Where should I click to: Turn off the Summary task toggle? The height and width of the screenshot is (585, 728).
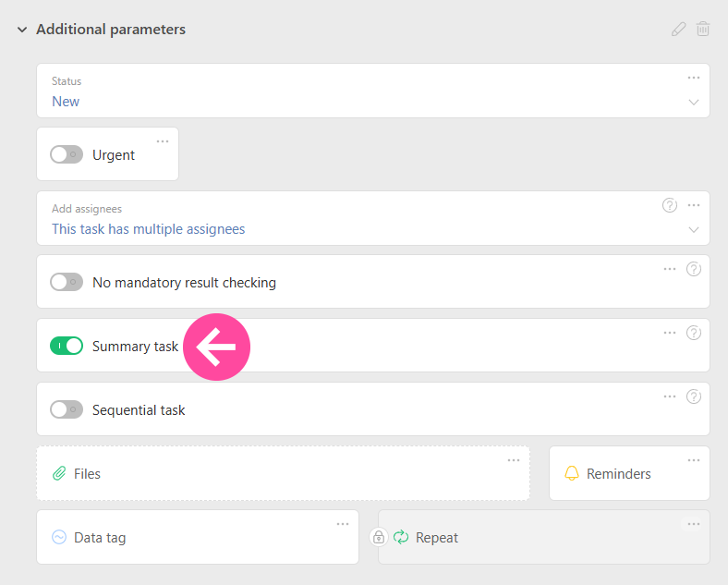pos(67,347)
